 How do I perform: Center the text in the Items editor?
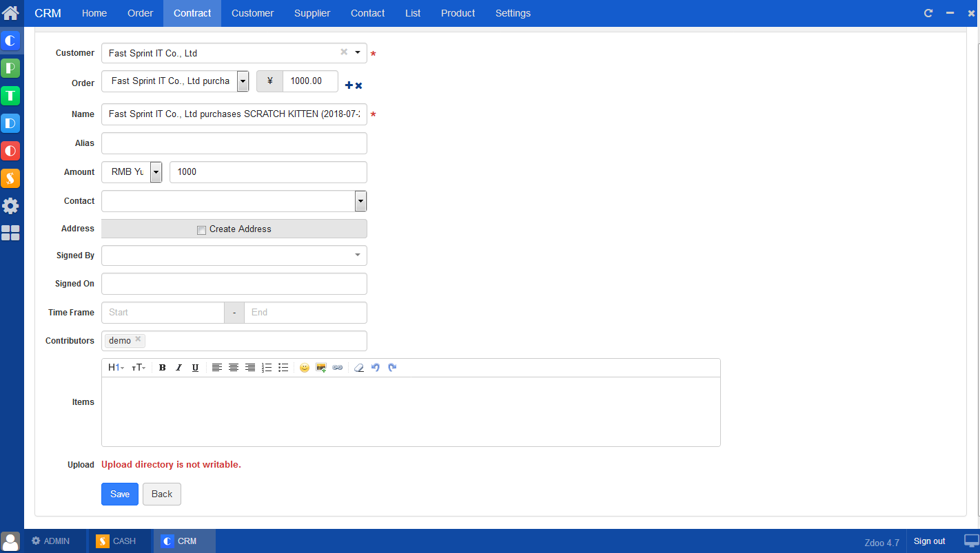(x=233, y=368)
